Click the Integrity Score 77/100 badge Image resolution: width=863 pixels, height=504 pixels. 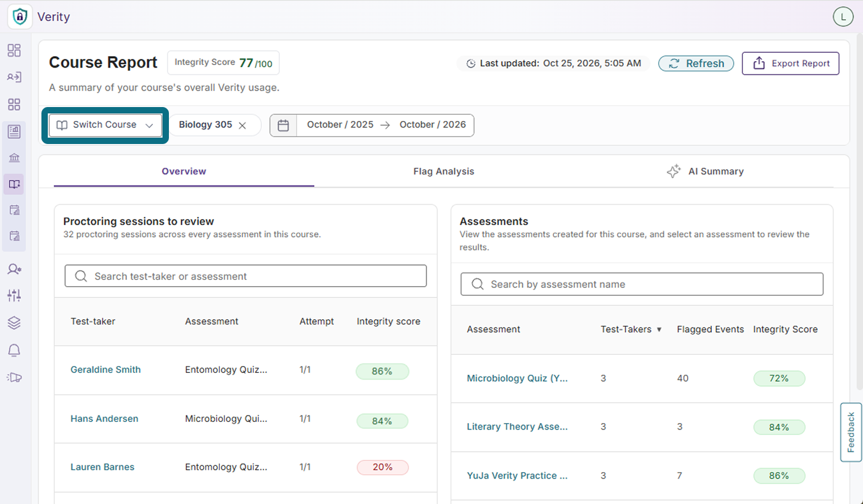pos(223,63)
